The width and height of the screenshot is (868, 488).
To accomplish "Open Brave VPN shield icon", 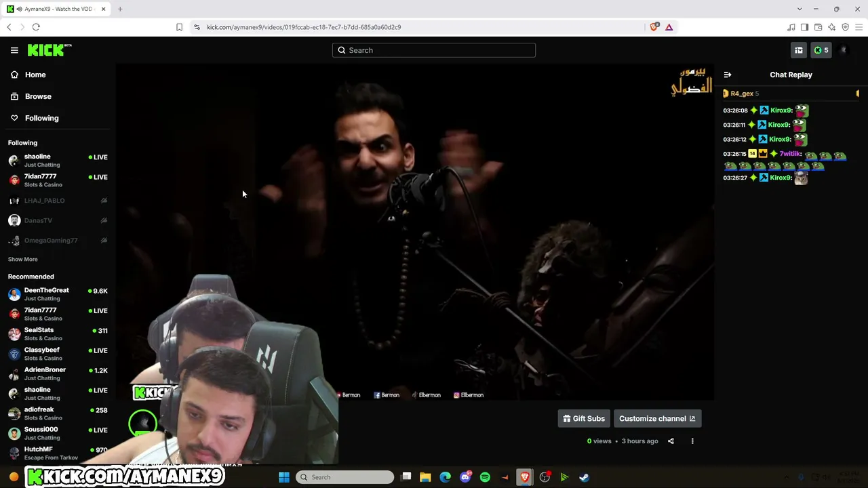I will tap(845, 27).
